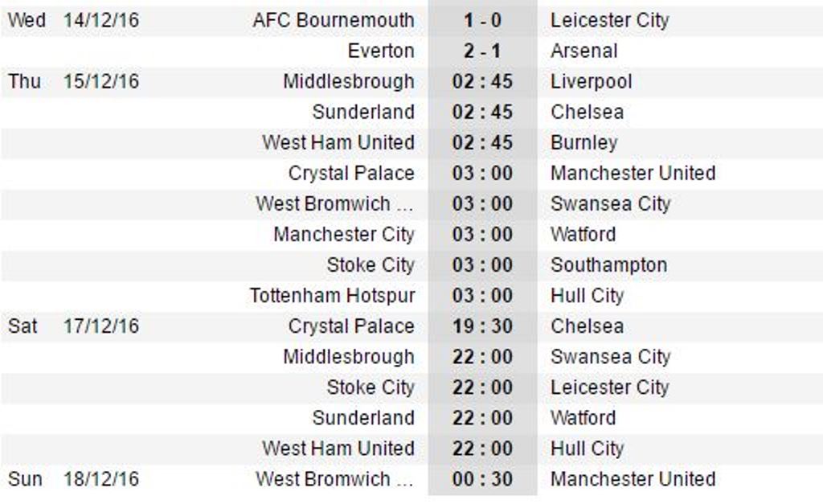Click truncated West Bromwich facing Swansea City
Screen dimensions: 823x504
pyautogui.click(x=334, y=203)
